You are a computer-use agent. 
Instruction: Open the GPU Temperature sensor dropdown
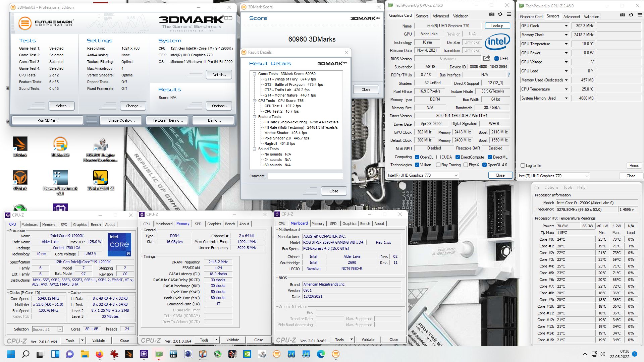tap(566, 44)
